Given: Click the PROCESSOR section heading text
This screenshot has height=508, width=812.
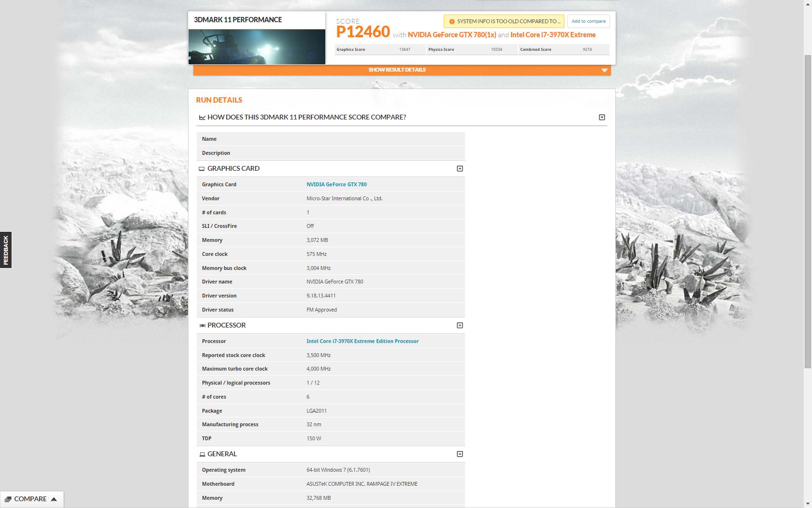Looking at the screenshot, I should click(x=227, y=325).
